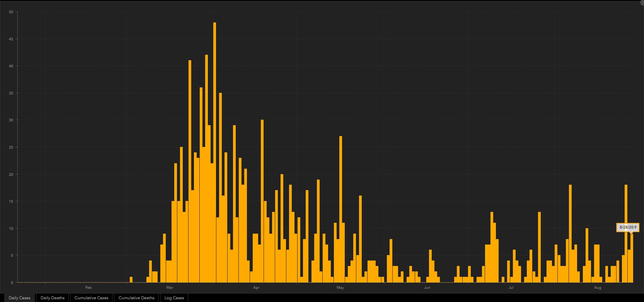This screenshot has width=644, height=302.
Task: Click the Mar x-axis label
Action: click(169, 287)
